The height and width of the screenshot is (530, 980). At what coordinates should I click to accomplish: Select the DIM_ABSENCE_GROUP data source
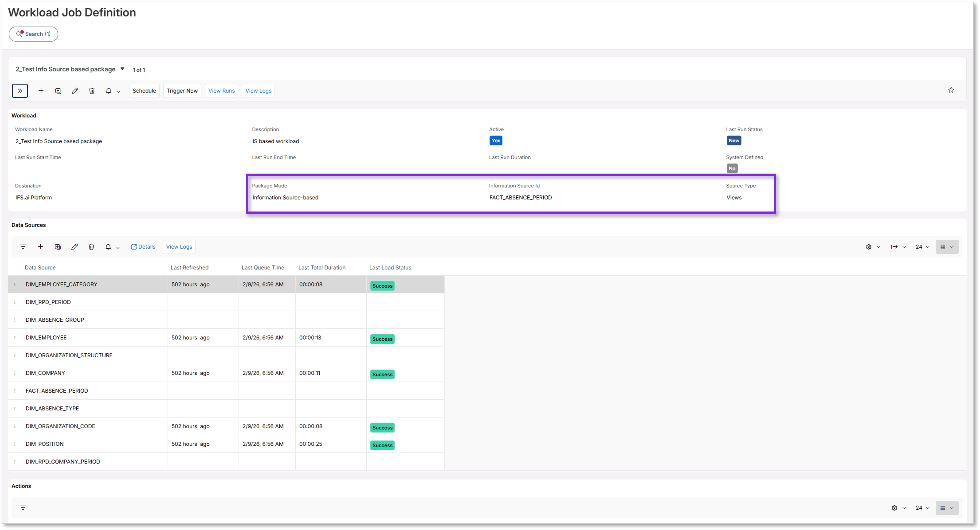(x=55, y=320)
